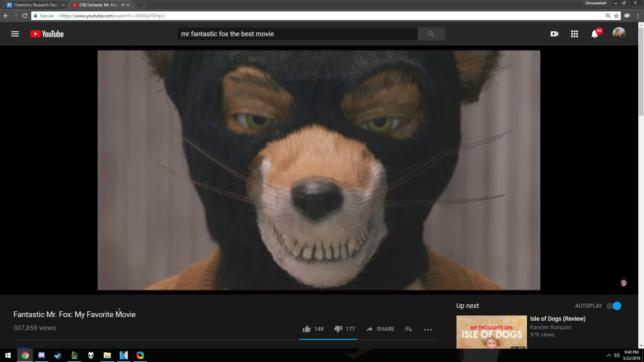Open Windows Start menu
Image resolution: width=644 pixels, height=362 pixels.
point(8,355)
